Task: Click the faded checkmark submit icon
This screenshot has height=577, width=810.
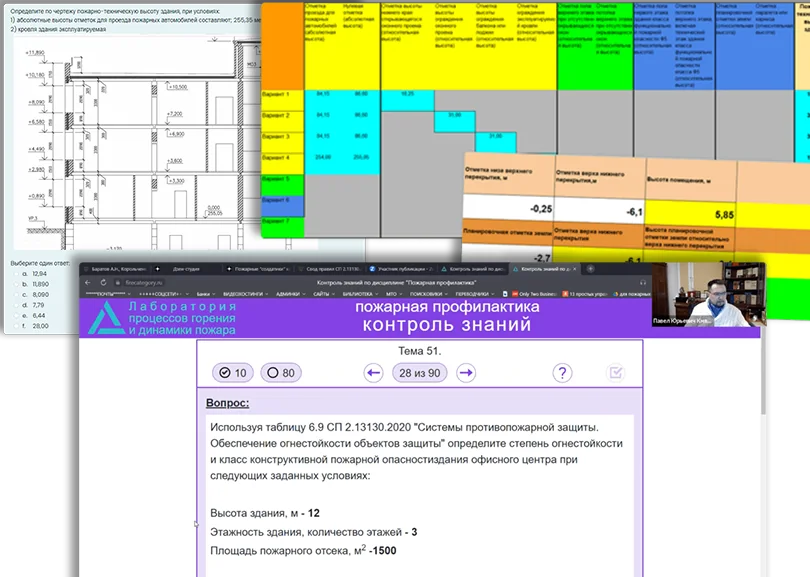Action: coord(615,373)
